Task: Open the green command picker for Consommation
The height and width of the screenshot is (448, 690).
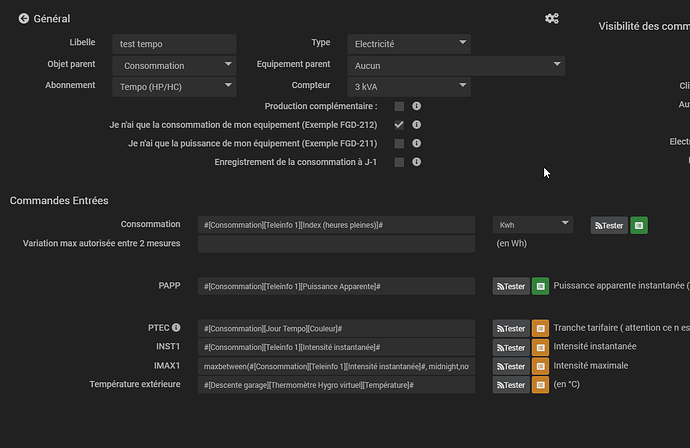Action: pos(639,225)
